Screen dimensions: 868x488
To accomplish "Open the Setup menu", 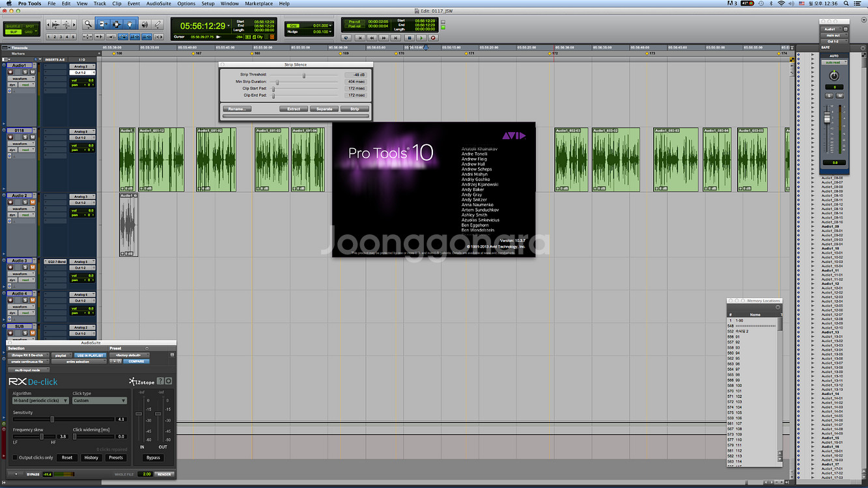I will [x=208, y=3].
